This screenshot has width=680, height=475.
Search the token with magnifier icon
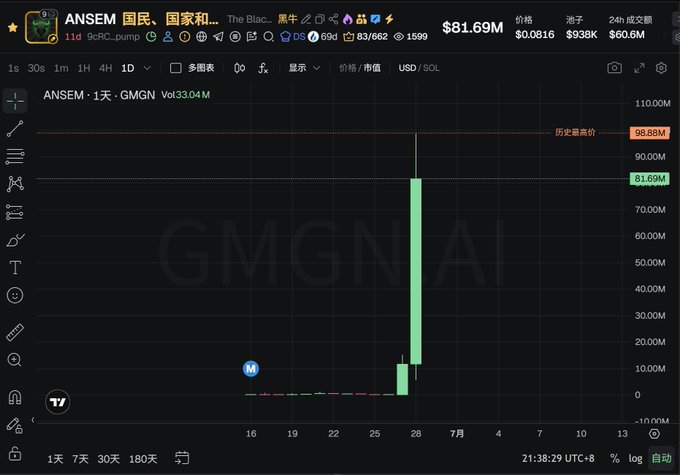pos(268,37)
